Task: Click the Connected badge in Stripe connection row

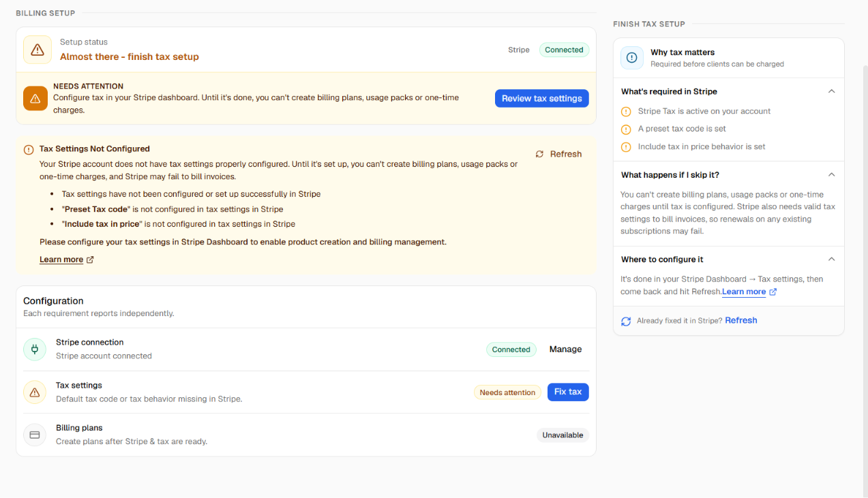Action: coord(511,349)
